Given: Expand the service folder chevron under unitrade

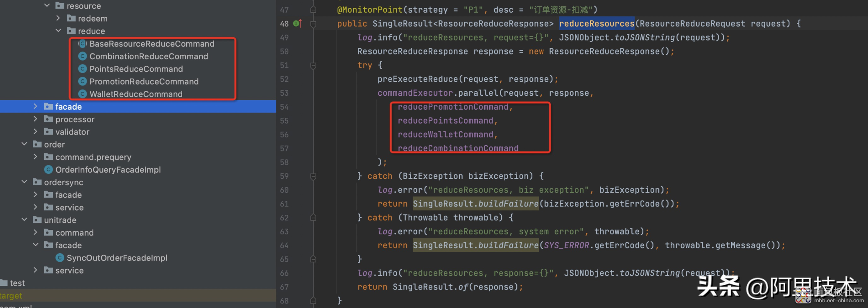Looking at the screenshot, I should pos(36,270).
